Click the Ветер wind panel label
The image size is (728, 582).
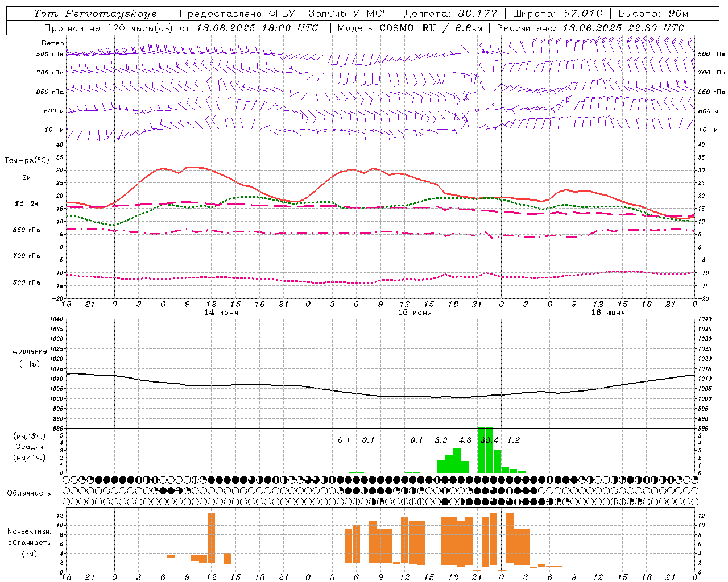tap(53, 43)
